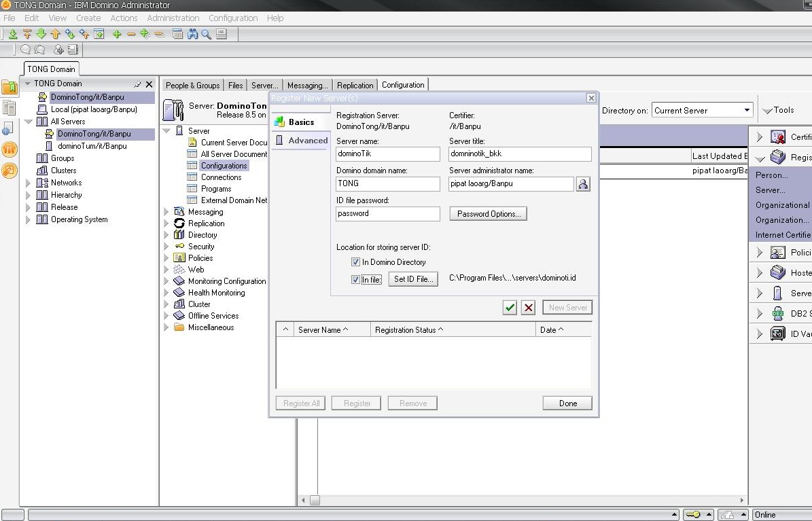
Task: Open the Administration menu
Action: 173,18
